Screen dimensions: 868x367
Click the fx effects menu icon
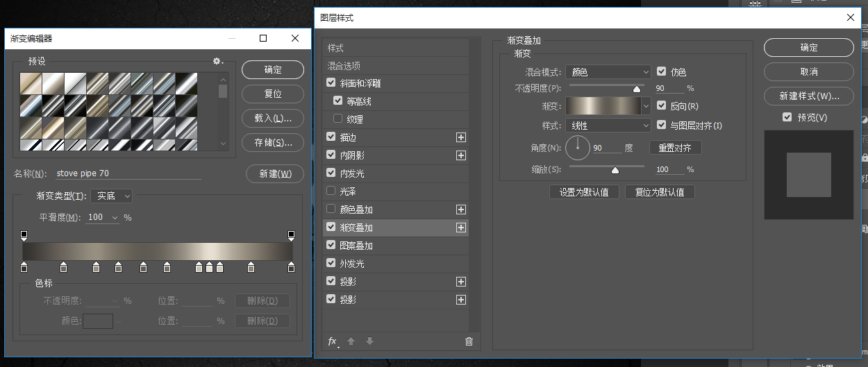coord(333,341)
